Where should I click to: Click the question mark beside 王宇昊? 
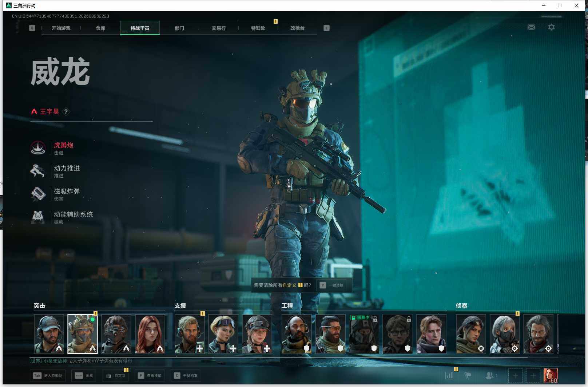coord(66,111)
